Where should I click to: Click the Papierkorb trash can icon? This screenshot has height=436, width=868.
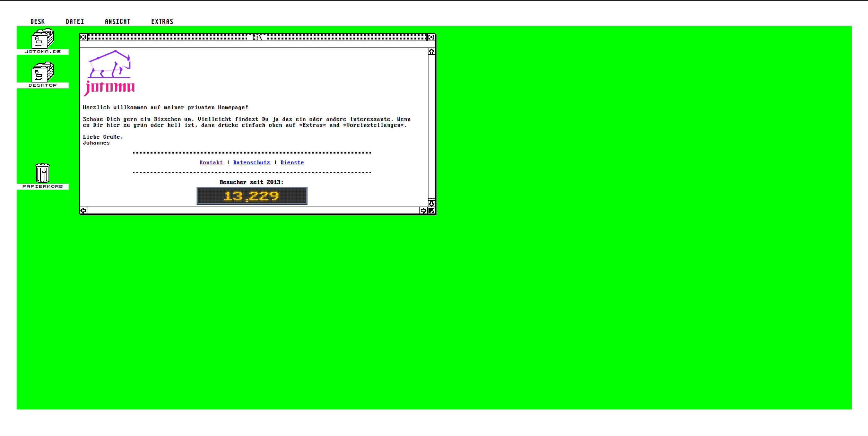pyautogui.click(x=43, y=173)
